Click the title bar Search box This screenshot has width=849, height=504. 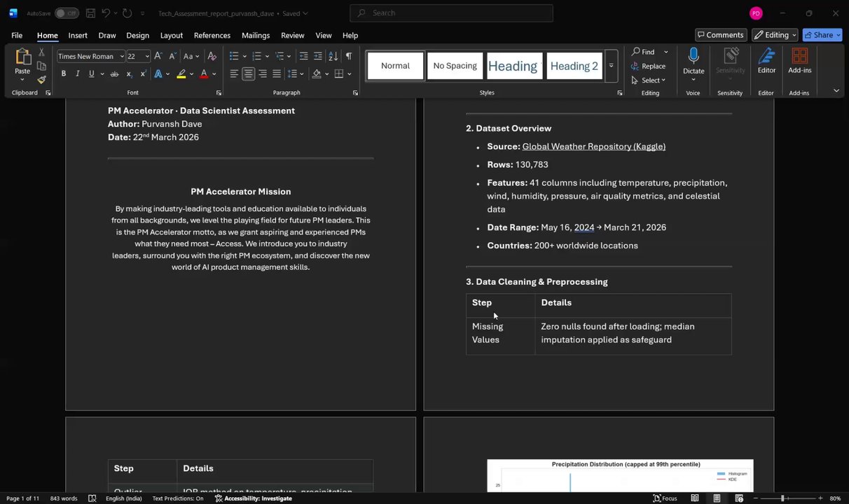451,13
